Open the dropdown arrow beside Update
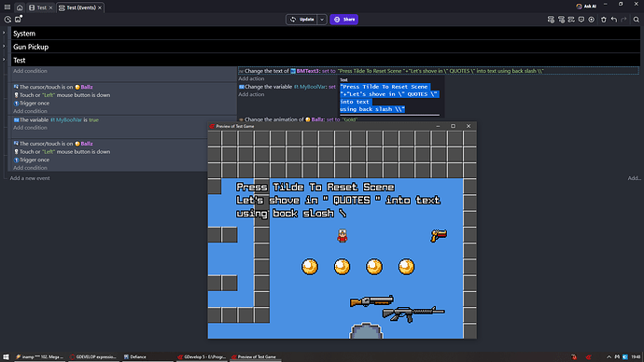644x362 pixels. [322, 20]
